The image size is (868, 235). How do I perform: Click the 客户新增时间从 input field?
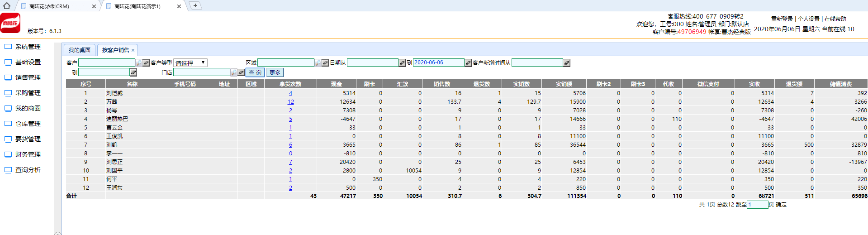click(x=537, y=62)
